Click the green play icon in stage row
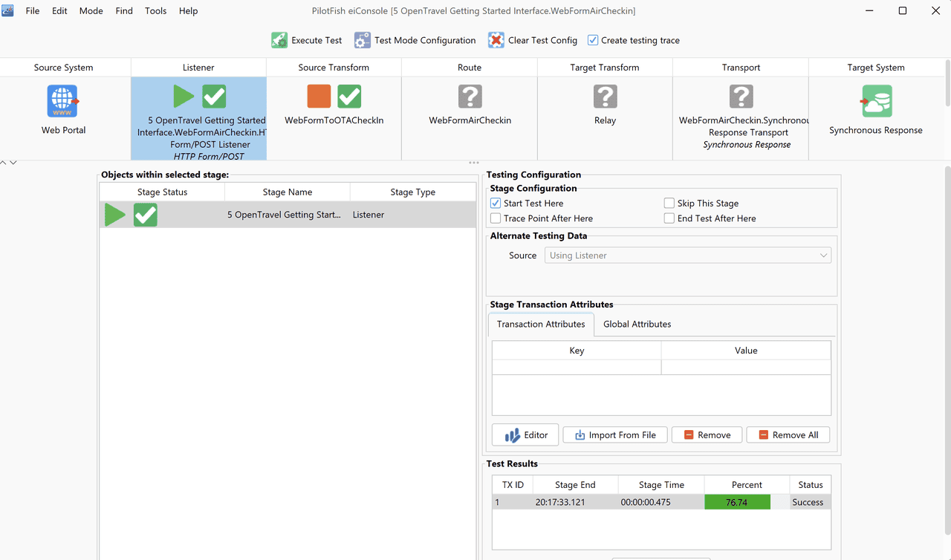The width and height of the screenshot is (951, 560). pyautogui.click(x=115, y=215)
